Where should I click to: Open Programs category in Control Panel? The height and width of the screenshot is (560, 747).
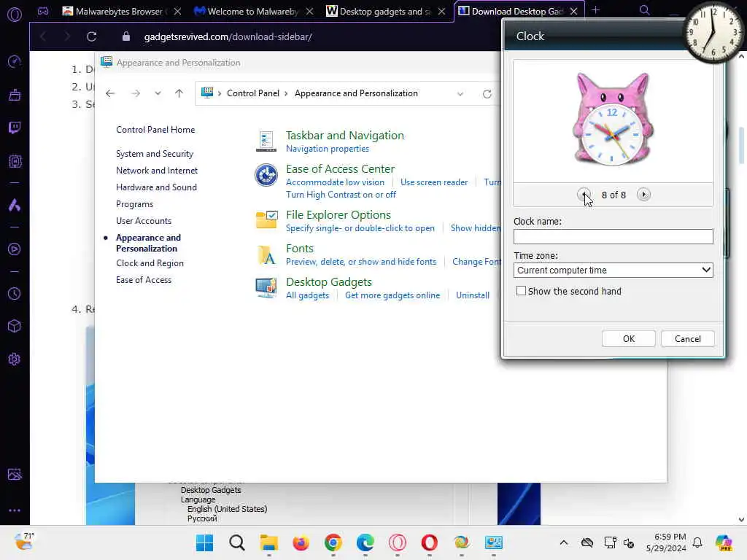click(x=134, y=204)
